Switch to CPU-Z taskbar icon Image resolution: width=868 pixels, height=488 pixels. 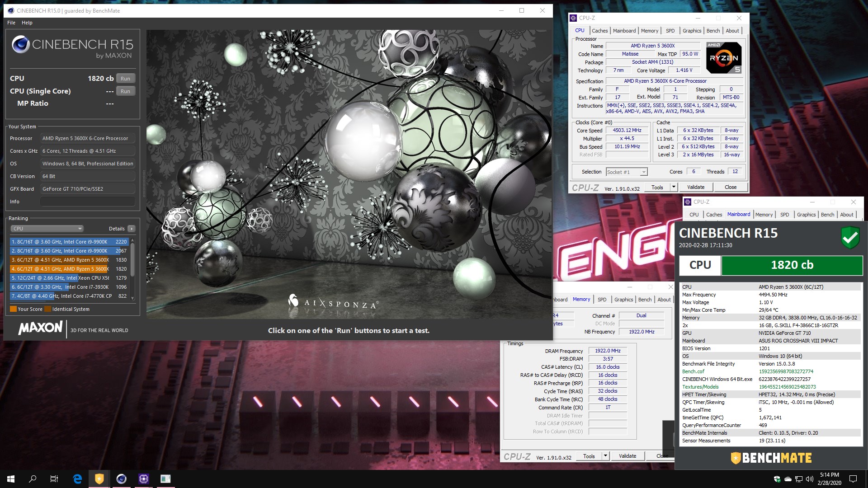(x=143, y=479)
